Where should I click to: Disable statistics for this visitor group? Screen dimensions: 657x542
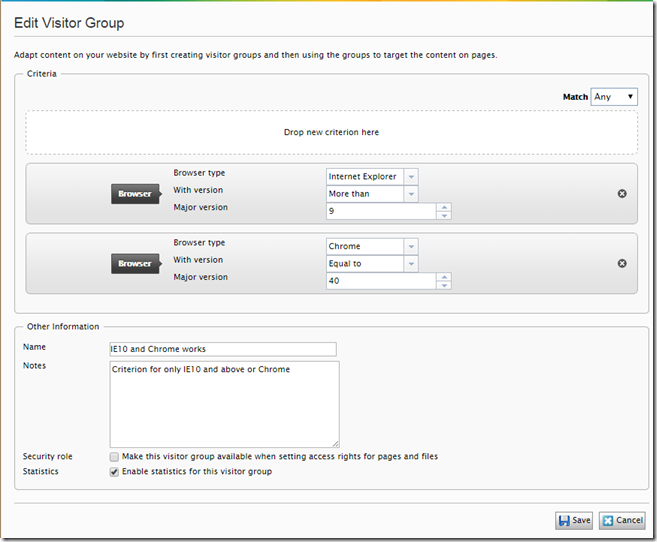coord(114,472)
